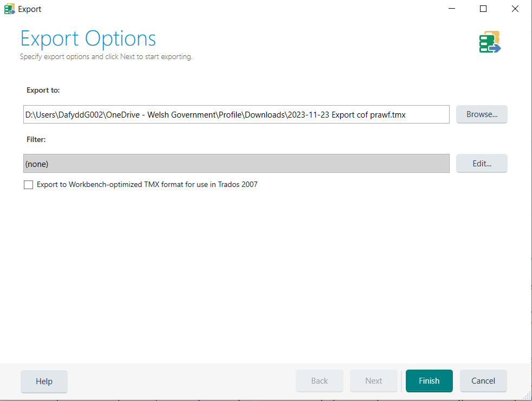Enable Workbench-optimized TMX format checkbox
532x401 pixels.
pyautogui.click(x=29, y=185)
